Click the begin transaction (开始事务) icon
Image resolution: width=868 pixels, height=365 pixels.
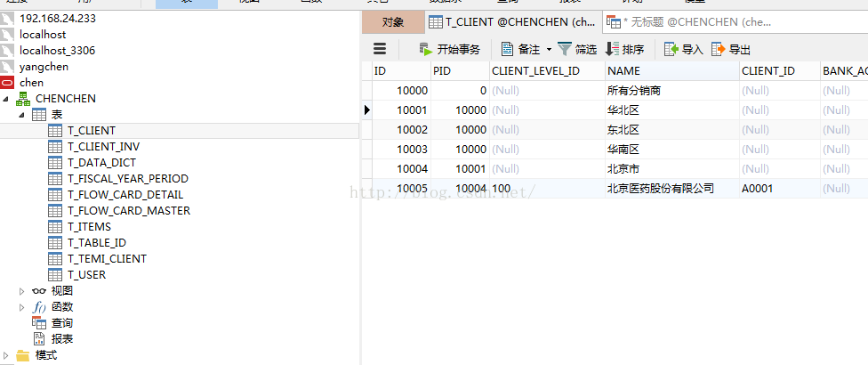(x=426, y=49)
